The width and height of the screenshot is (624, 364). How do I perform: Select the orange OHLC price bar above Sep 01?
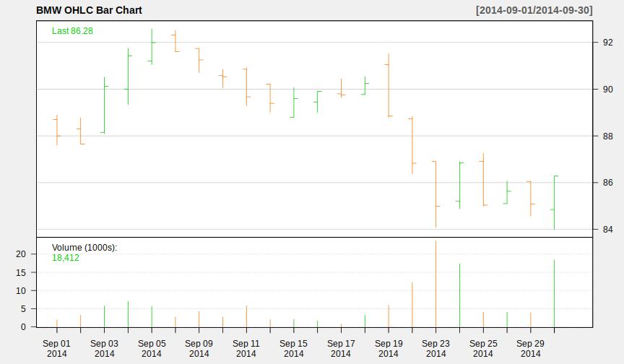tap(57, 130)
